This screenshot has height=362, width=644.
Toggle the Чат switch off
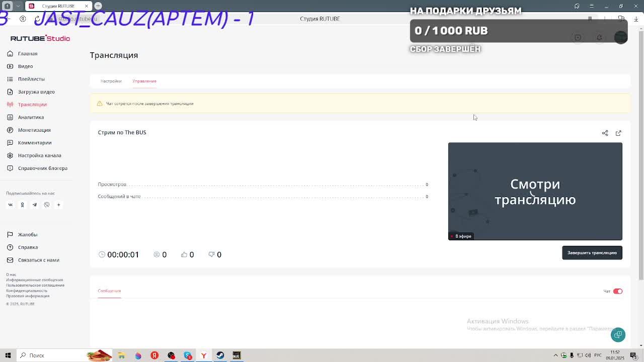pyautogui.click(x=617, y=291)
